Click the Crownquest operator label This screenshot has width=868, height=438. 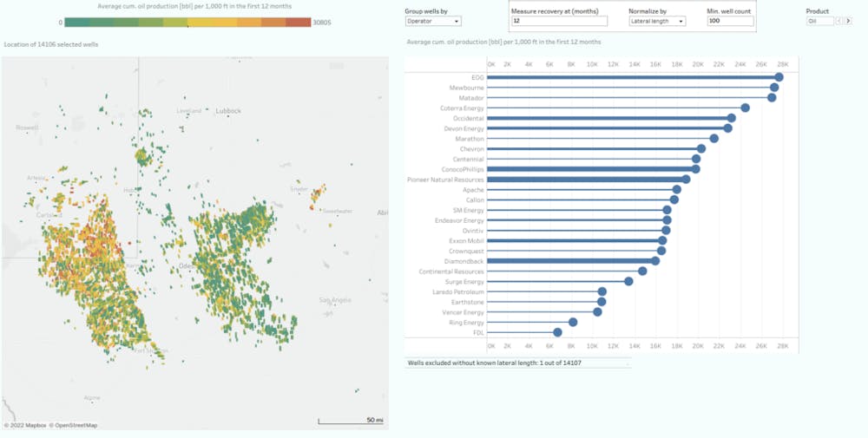coord(466,251)
